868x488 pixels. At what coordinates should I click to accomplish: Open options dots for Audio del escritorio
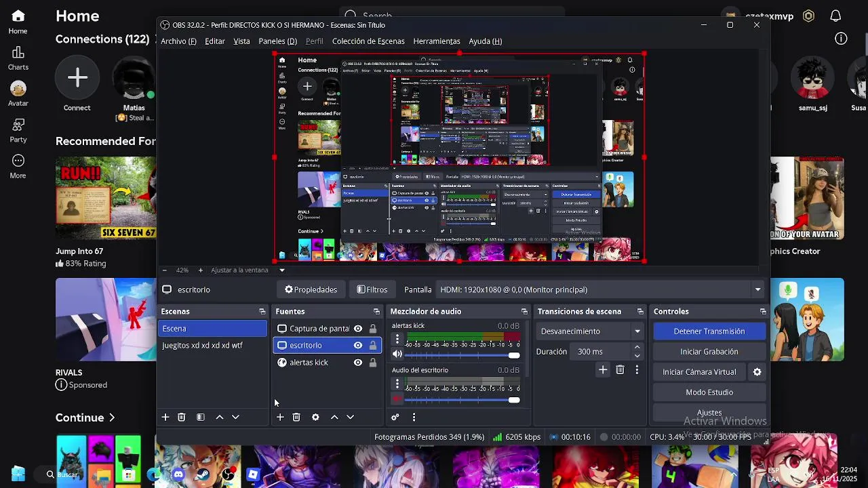[397, 384]
